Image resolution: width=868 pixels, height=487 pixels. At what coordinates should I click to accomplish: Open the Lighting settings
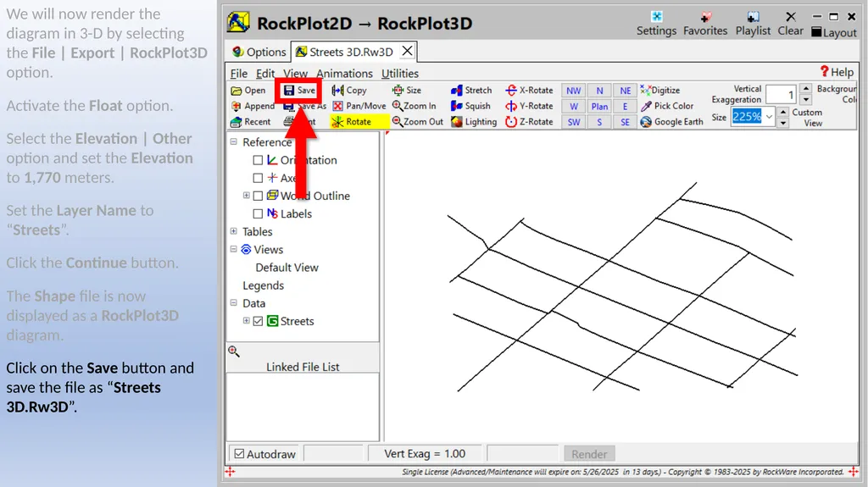(474, 122)
